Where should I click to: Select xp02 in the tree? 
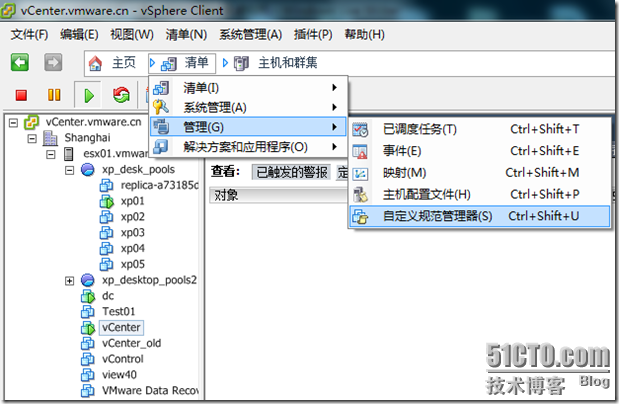[133, 217]
